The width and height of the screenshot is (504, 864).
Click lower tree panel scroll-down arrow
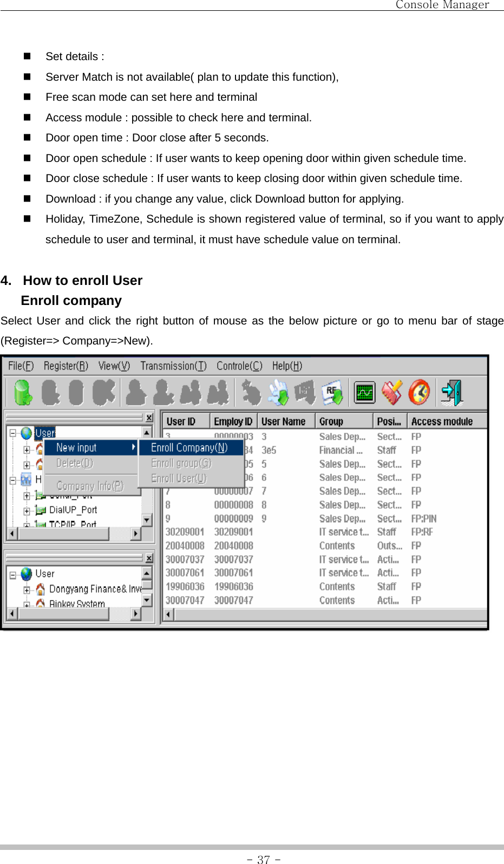click(x=147, y=600)
